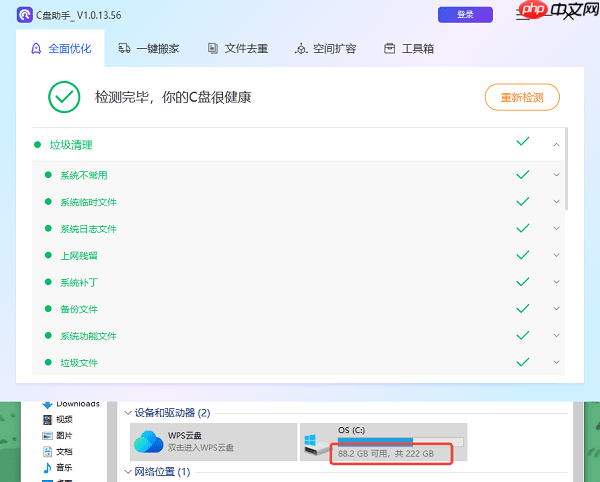Image resolution: width=600 pixels, height=482 pixels.
Task: Click the 音乐 folder icon in sidebar
Action: click(x=47, y=467)
